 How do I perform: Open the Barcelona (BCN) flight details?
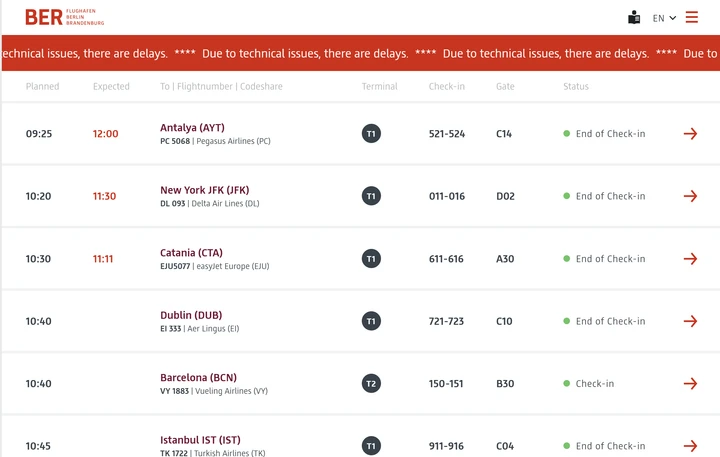tap(198, 378)
